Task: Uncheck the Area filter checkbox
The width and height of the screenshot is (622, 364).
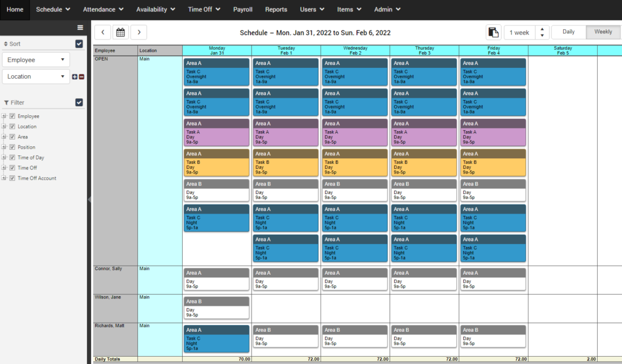Action: (12, 136)
